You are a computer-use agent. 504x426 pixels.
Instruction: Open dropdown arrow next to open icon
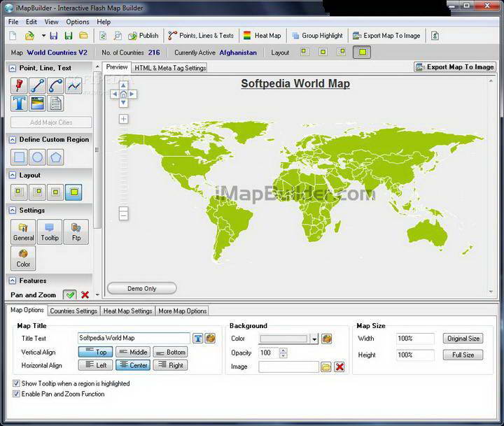(x=43, y=36)
